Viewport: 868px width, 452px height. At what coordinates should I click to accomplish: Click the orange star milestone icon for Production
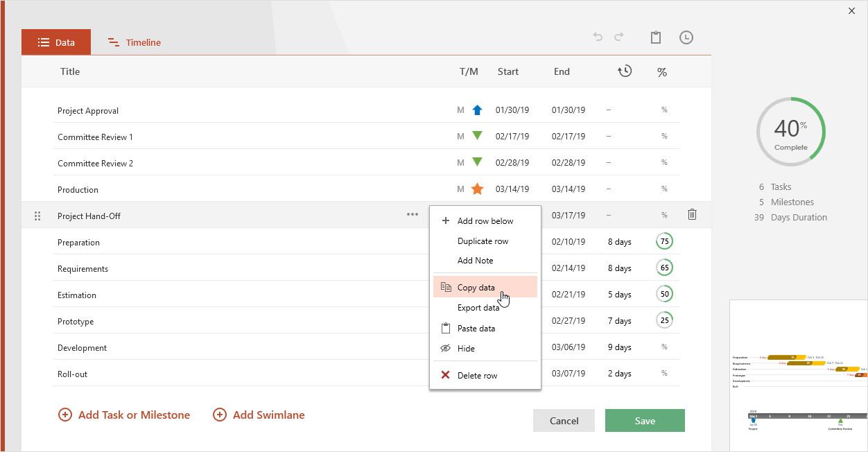point(477,189)
